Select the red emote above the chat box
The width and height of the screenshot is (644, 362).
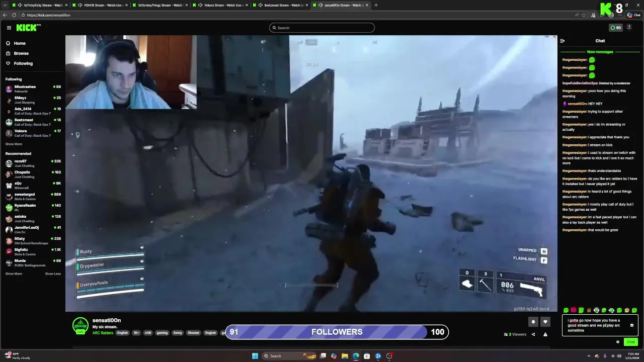click(x=574, y=310)
